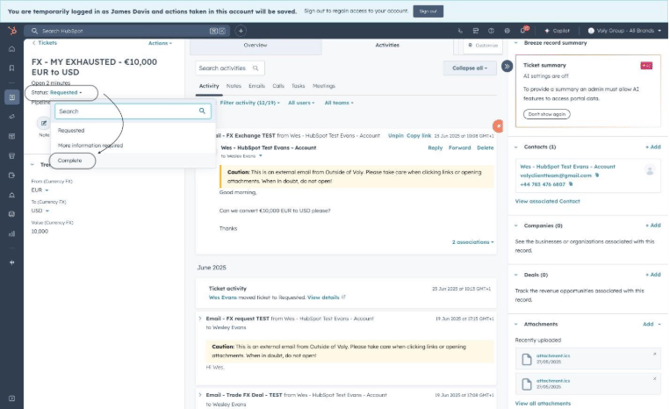Expand the 2 associations dropdown
This screenshot has width=670, height=409.
pos(473,242)
